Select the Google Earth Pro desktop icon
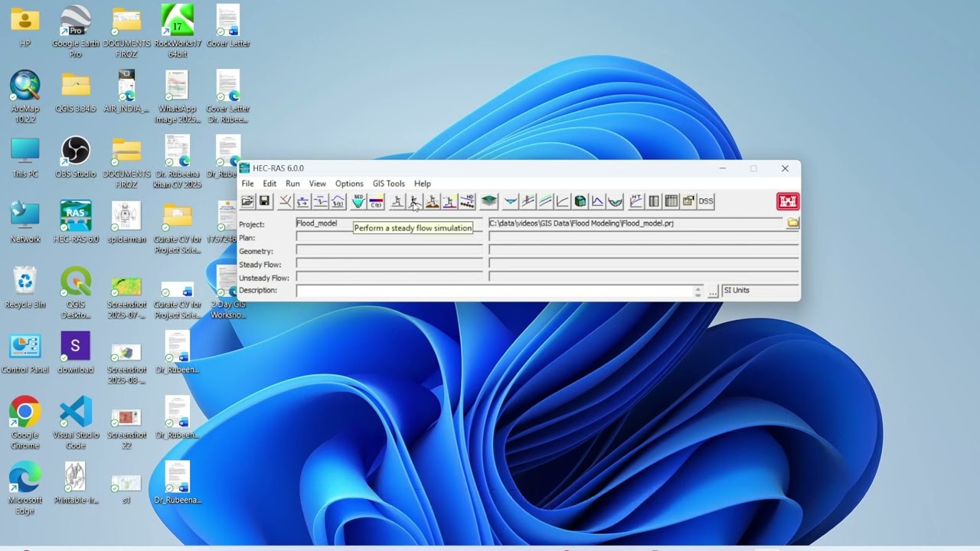Screen dimensions: 980x551 (76, 31)
